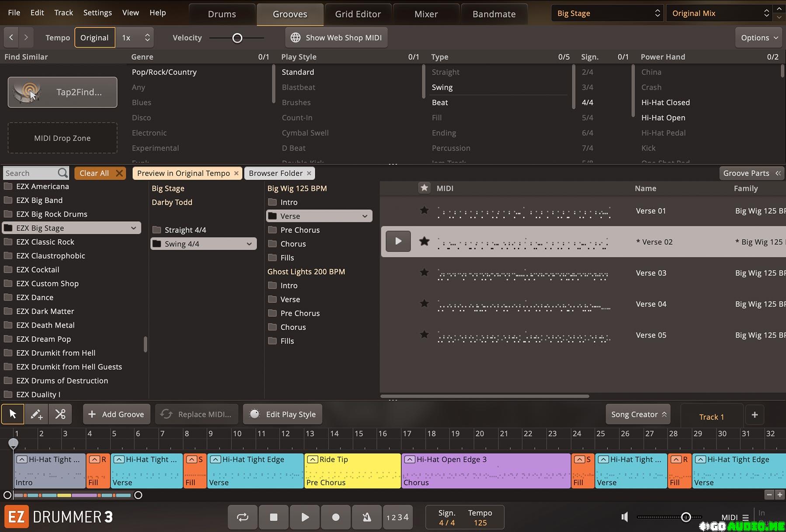786x532 pixels.
Task: Toggle the metronome
Action: click(367, 517)
